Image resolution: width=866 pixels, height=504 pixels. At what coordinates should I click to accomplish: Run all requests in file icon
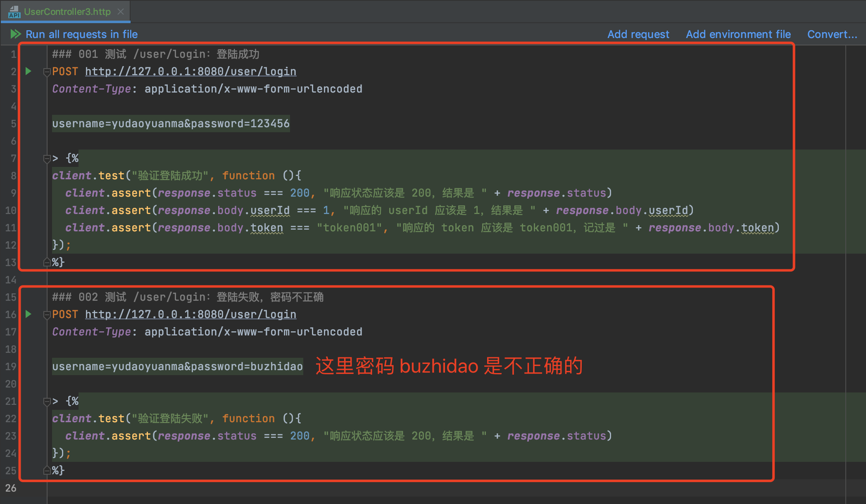coord(16,34)
